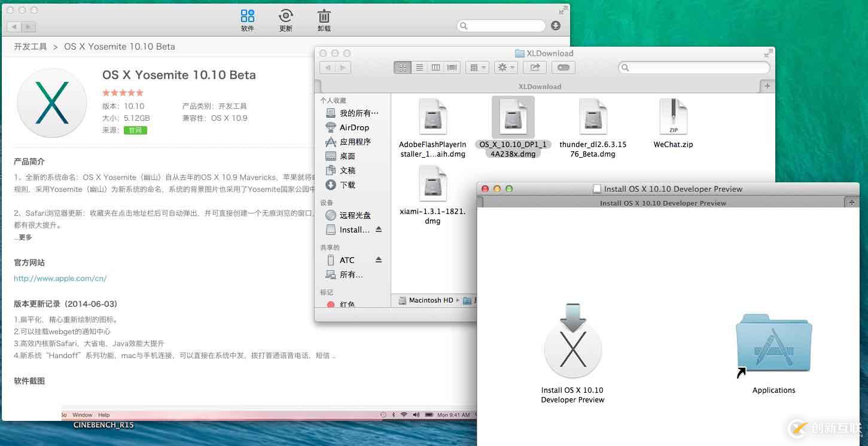
Task: Select Install… volume in Finder sidebar
Action: (x=348, y=230)
